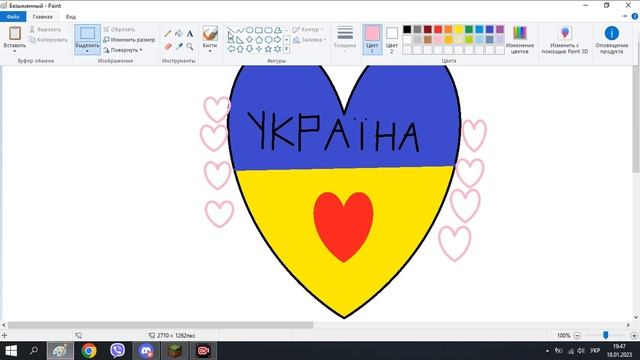
Task: Pick the black color swatch
Action: [x=407, y=29]
